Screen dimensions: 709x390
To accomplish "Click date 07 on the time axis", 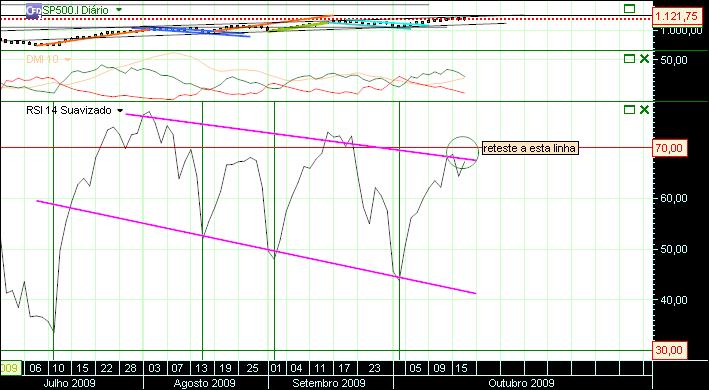I will click(178, 368).
